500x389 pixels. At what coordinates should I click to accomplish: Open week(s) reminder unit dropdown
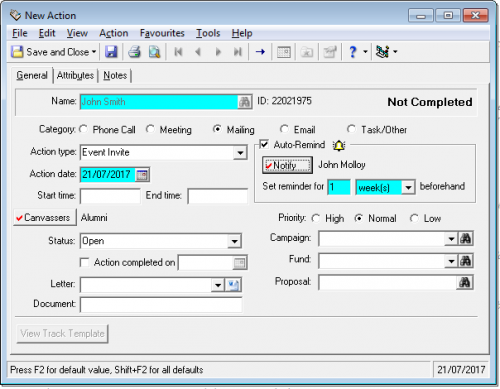point(408,187)
